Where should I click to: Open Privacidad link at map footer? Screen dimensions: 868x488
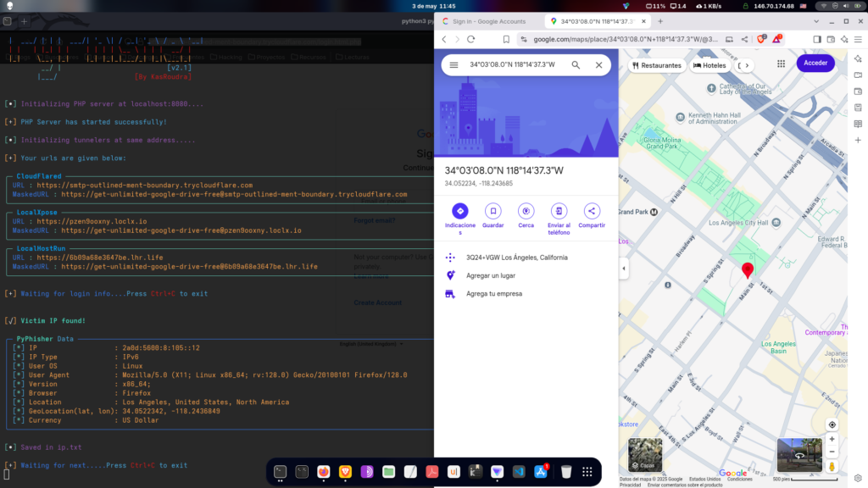pyautogui.click(x=630, y=485)
